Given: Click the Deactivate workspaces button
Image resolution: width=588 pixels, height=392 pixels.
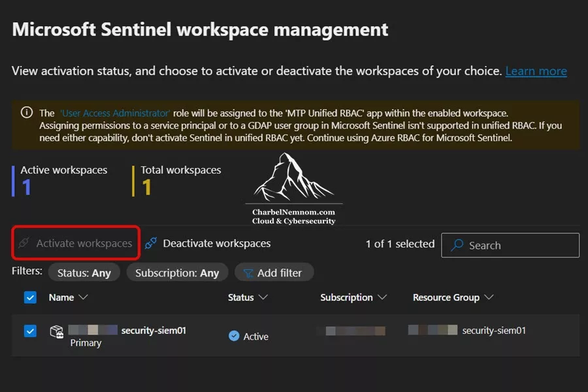Looking at the screenshot, I should 208,243.
